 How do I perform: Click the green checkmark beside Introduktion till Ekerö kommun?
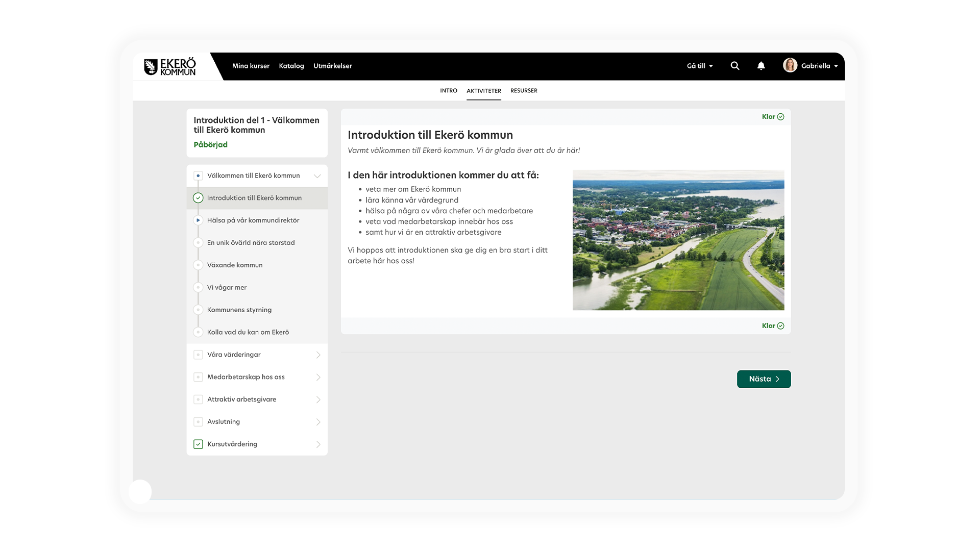(x=198, y=198)
